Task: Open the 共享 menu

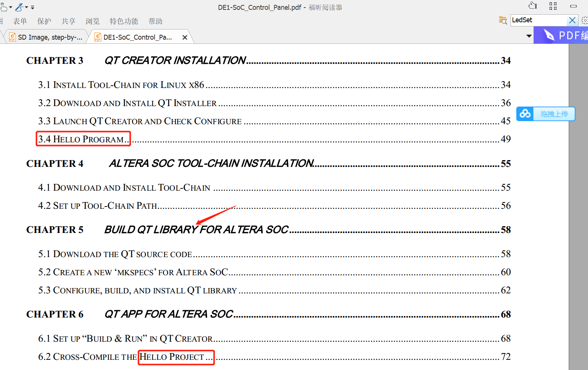Action: tap(68, 21)
